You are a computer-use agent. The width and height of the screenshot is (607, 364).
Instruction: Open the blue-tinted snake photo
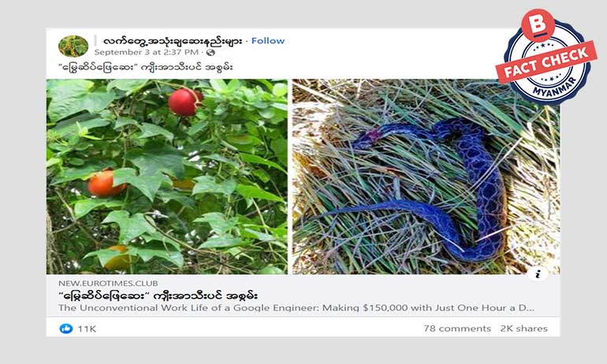426,176
